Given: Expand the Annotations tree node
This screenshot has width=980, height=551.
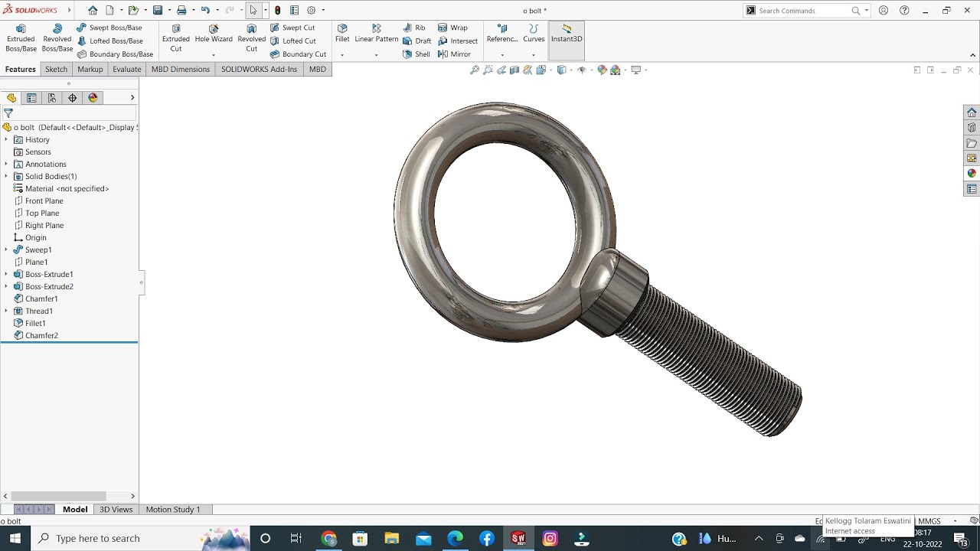Looking at the screenshot, I should pos(6,164).
